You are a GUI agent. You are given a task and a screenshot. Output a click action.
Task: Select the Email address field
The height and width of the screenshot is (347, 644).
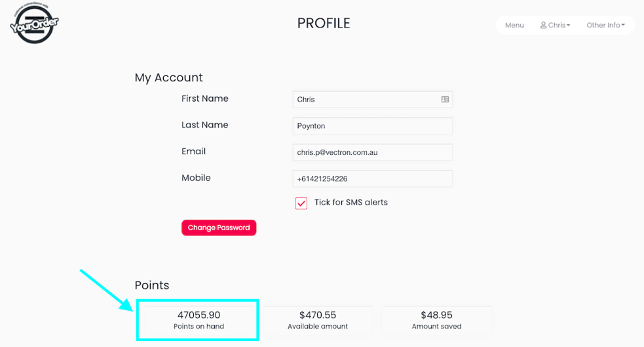pyautogui.click(x=373, y=152)
